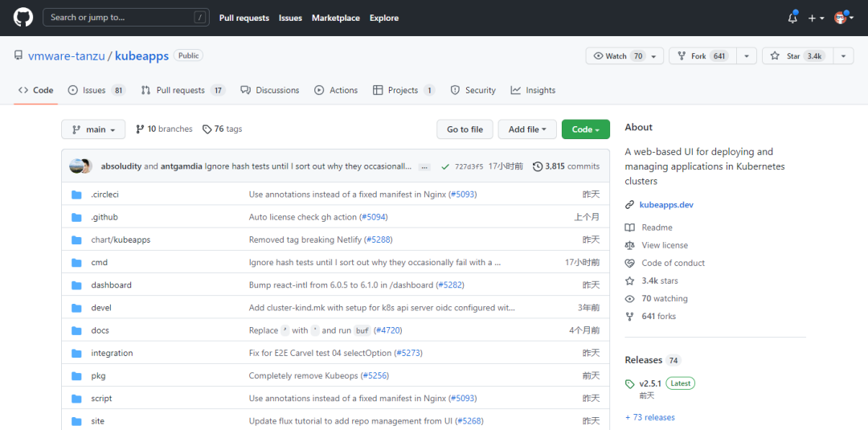Expand the Star lists dropdown arrow
The width and height of the screenshot is (868, 430).
(x=843, y=56)
